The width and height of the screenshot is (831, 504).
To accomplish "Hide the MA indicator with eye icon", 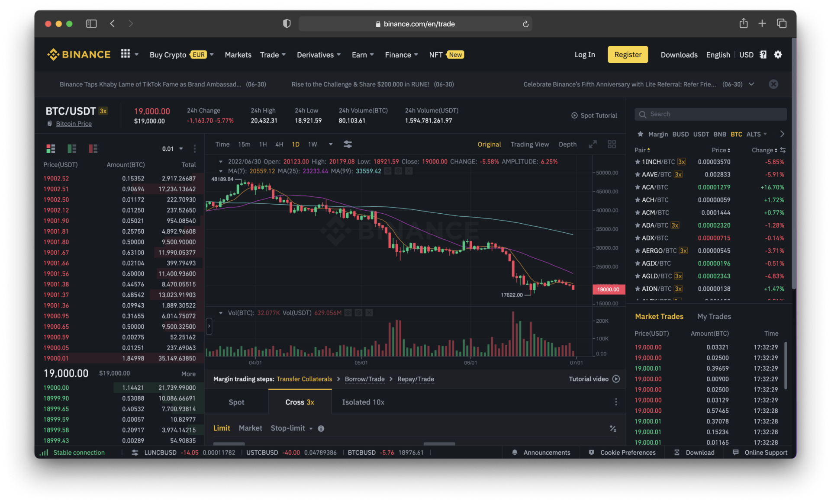I will (x=388, y=171).
